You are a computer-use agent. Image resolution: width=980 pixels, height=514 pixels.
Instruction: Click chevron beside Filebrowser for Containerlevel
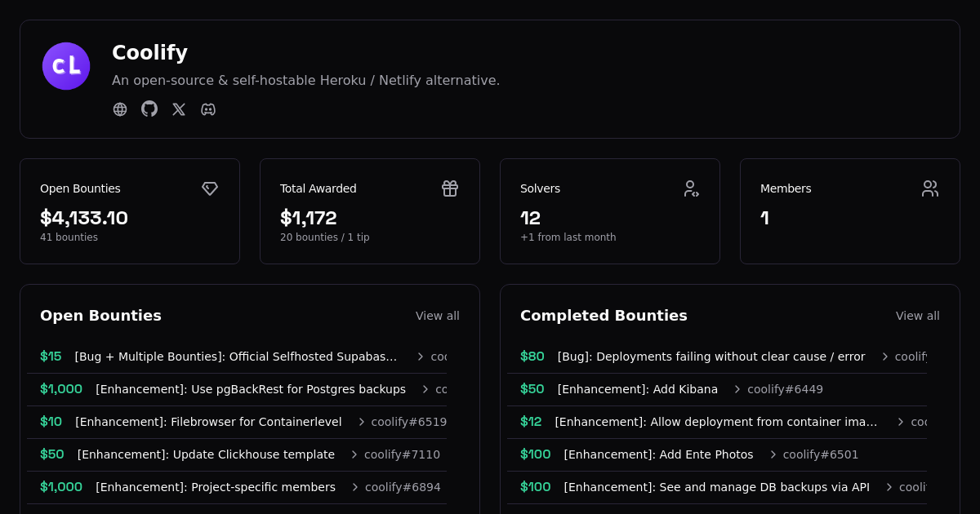[x=362, y=422]
